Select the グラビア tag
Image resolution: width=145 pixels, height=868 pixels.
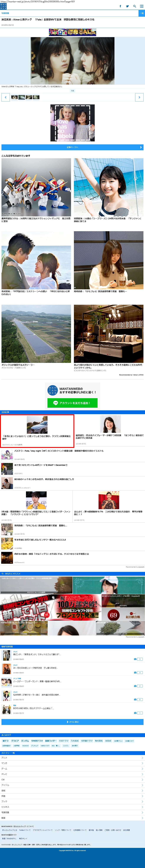(15, 741)
